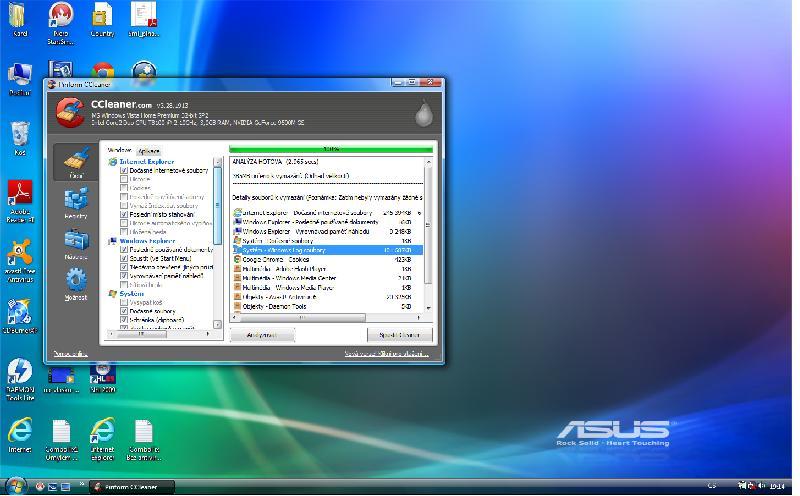The image size is (800, 496).
Task: Click Piriform CCleaner taskbar button
Action: pyautogui.click(x=132, y=487)
